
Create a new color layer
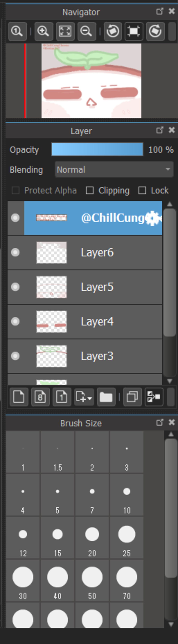point(19,397)
